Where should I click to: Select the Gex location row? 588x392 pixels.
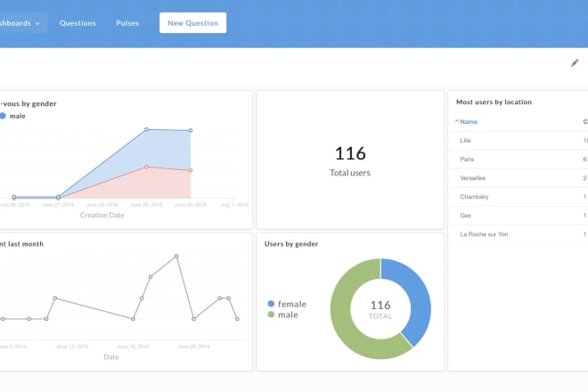(x=518, y=216)
